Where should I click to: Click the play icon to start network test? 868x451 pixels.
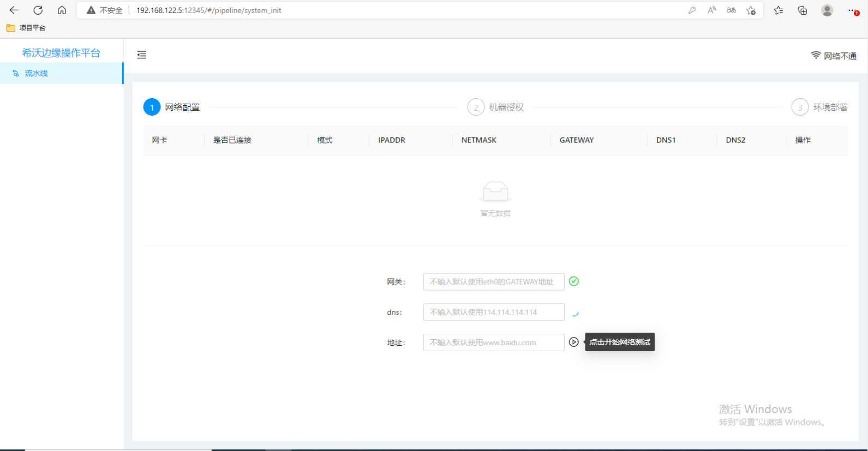click(x=573, y=342)
